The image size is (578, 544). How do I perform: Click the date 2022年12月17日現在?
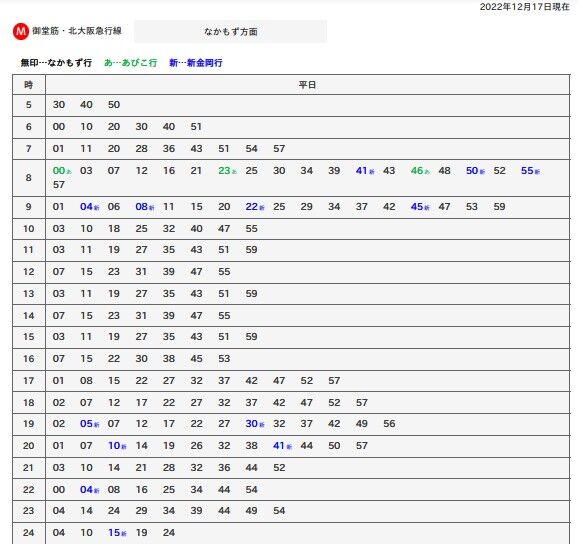pos(525,7)
